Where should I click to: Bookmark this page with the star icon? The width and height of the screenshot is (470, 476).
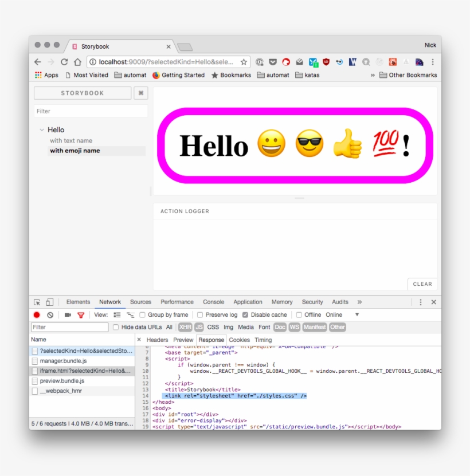click(x=244, y=62)
